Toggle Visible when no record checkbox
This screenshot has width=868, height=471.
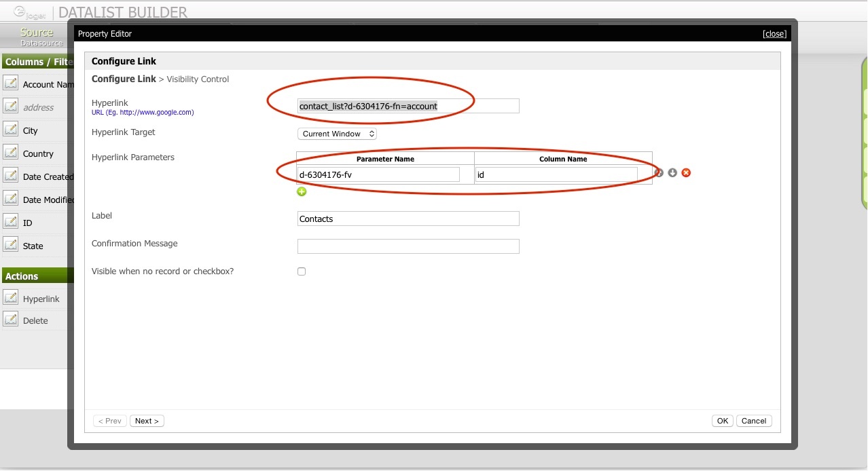302,271
